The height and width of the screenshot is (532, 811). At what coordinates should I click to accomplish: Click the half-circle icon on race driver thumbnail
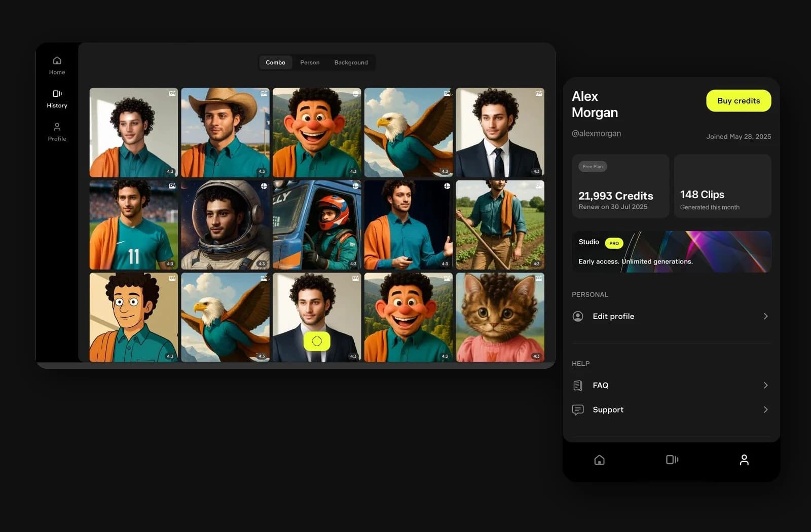356,186
